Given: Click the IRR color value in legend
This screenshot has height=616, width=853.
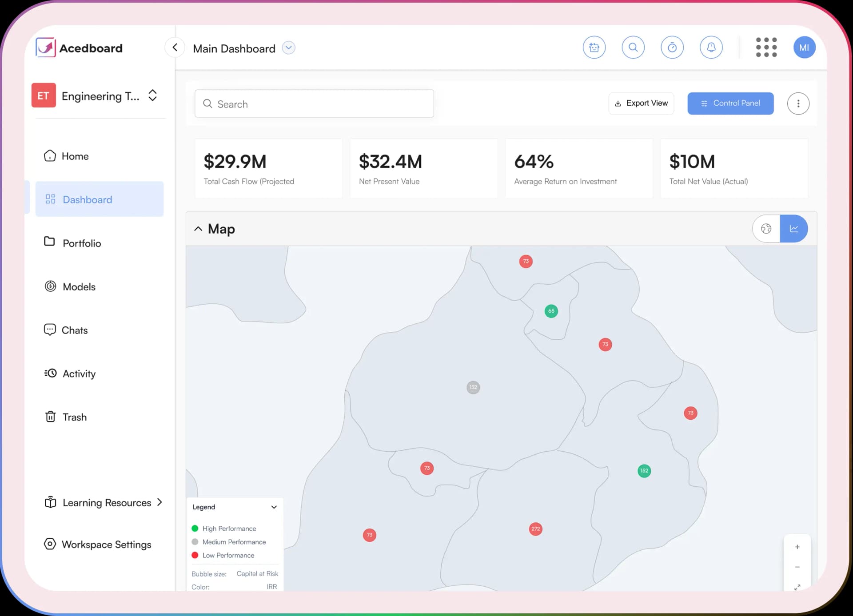Looking at the screenshot, I should pyautogui.click(x=271, y=587).
